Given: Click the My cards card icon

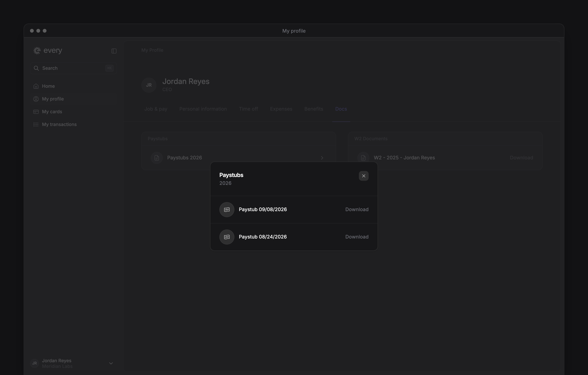Looking at the screenshot, I should (x=36, y=112).
